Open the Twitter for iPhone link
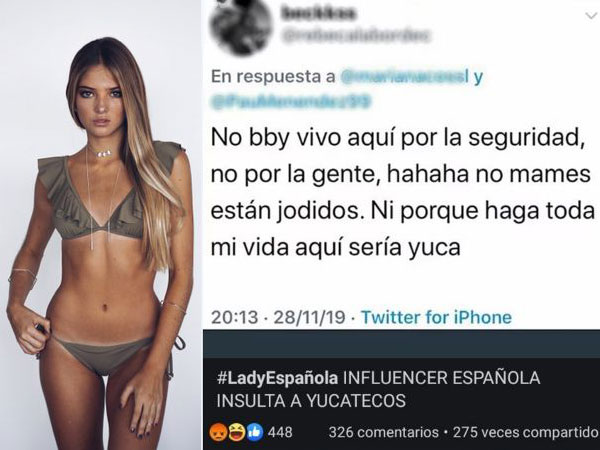Viewport: 600px width, 450px height. click(x=436, y=317)
